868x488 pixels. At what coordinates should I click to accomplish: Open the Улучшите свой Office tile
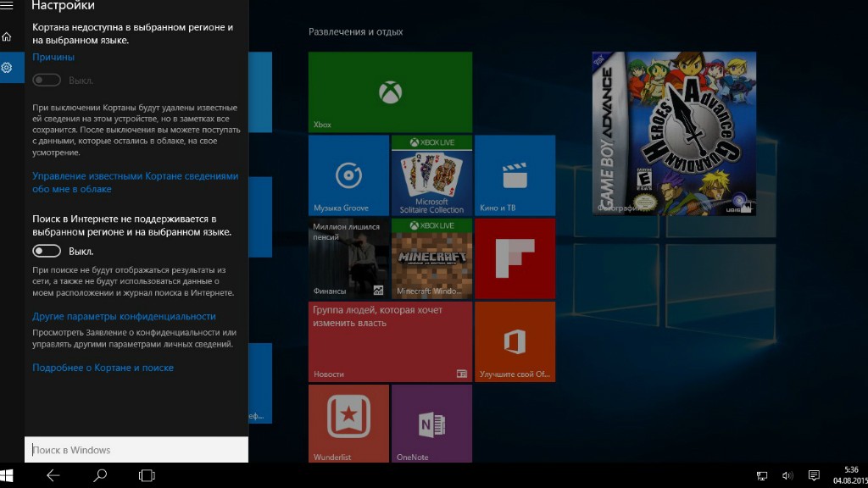point(515,342)
